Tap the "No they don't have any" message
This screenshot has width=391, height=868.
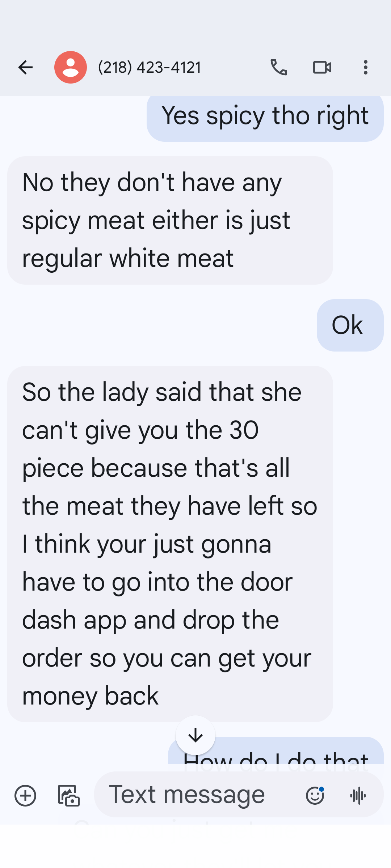[x=170, y=220]
